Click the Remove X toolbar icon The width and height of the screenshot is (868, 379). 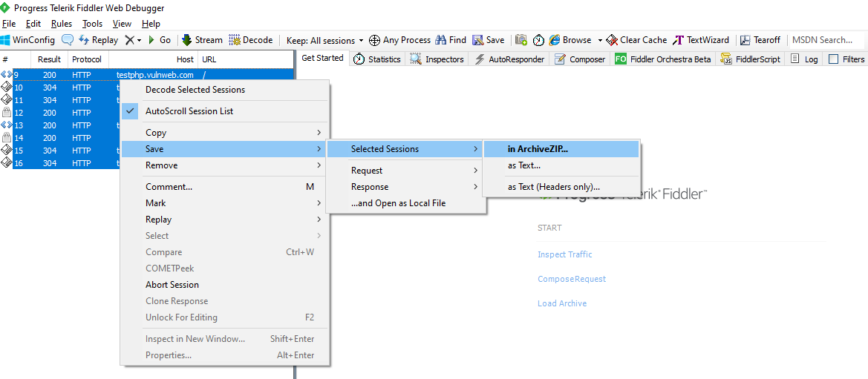tap(129, 40)
